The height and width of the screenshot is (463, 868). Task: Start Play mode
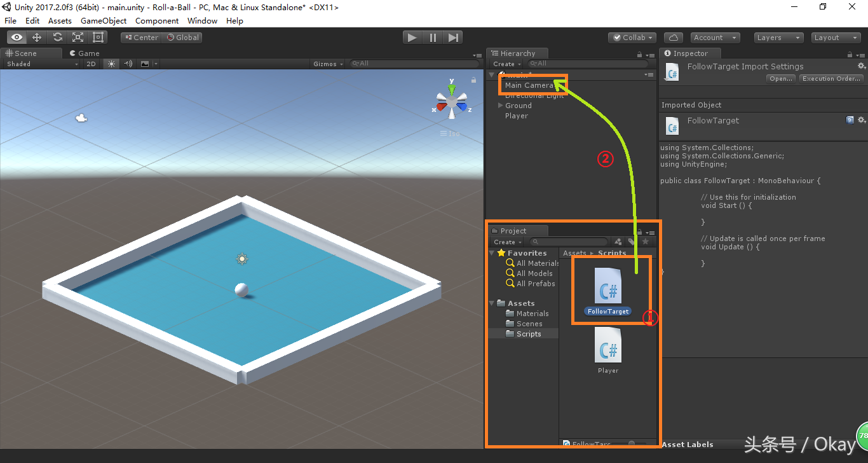point(412,38)
